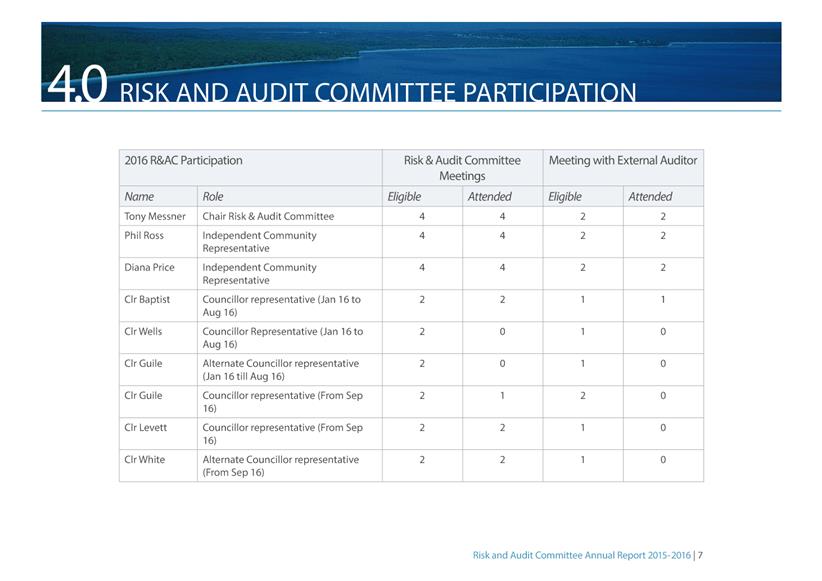Click "Eligible" under Meeting with External Auditor

[x=565, y=197]
